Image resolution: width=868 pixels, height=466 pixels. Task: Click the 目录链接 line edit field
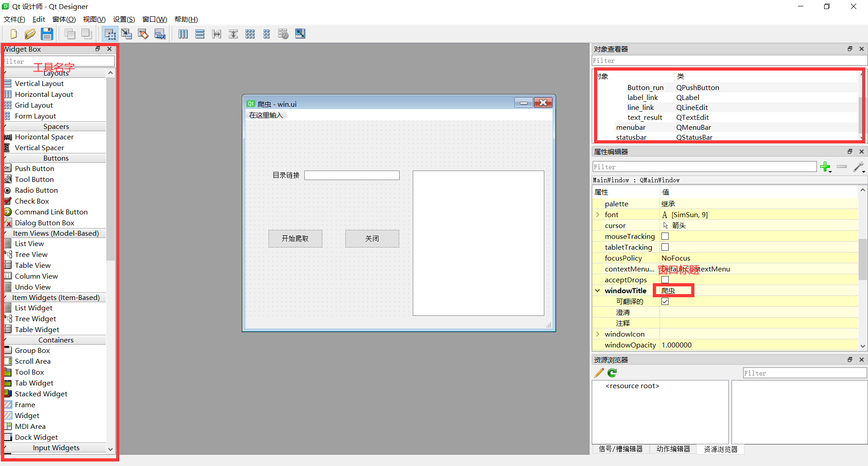pyautogui.click(x=352, y=175)
